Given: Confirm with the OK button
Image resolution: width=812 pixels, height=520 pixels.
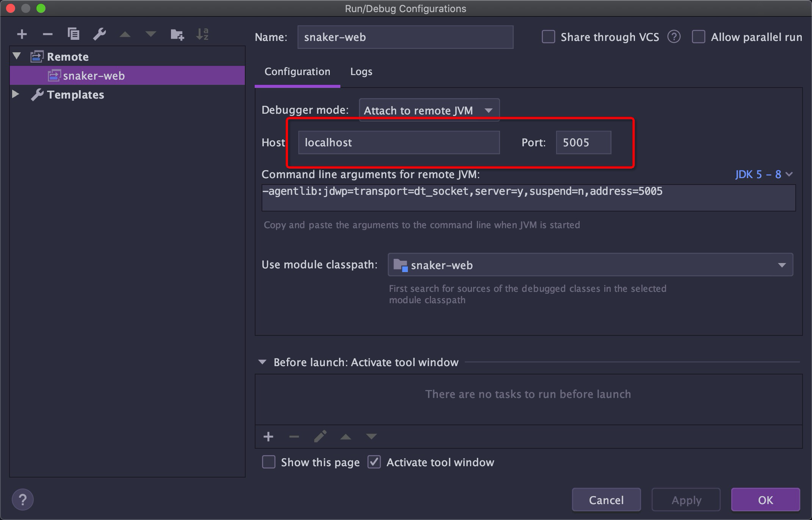Looking at the screenshot, I should click(765, 500).
